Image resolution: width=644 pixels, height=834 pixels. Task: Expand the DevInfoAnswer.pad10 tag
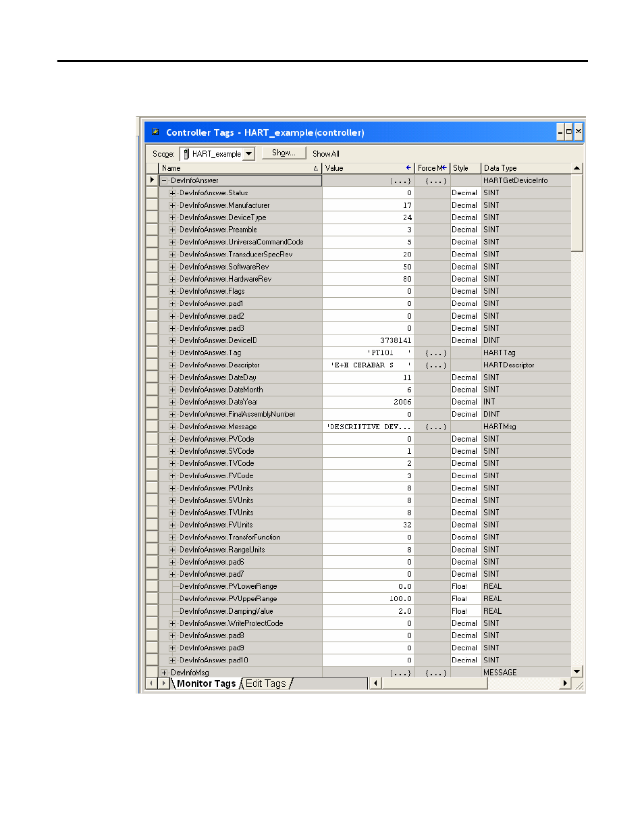[173, 660]
